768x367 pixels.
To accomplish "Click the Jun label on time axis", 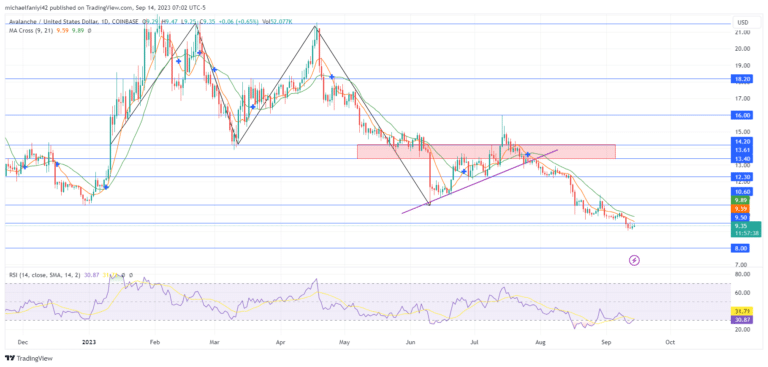I will click(x=409, y=343).
